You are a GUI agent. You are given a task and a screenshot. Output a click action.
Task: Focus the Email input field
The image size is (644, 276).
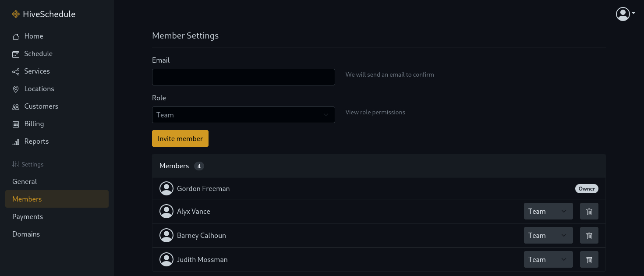pyautogui.click(x=244, y=77)
